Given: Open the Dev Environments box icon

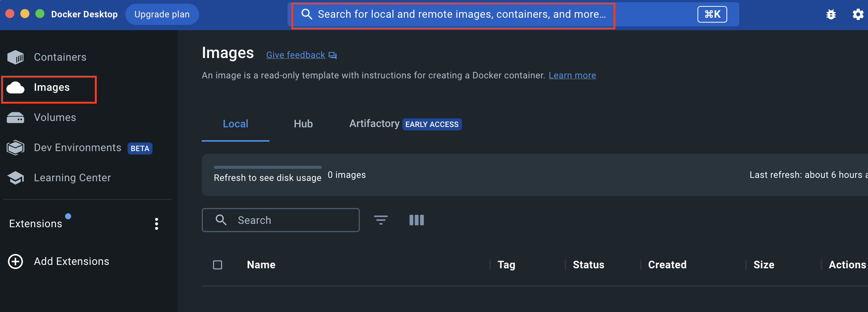Looking at the screenshot, I should pos(15,148).
